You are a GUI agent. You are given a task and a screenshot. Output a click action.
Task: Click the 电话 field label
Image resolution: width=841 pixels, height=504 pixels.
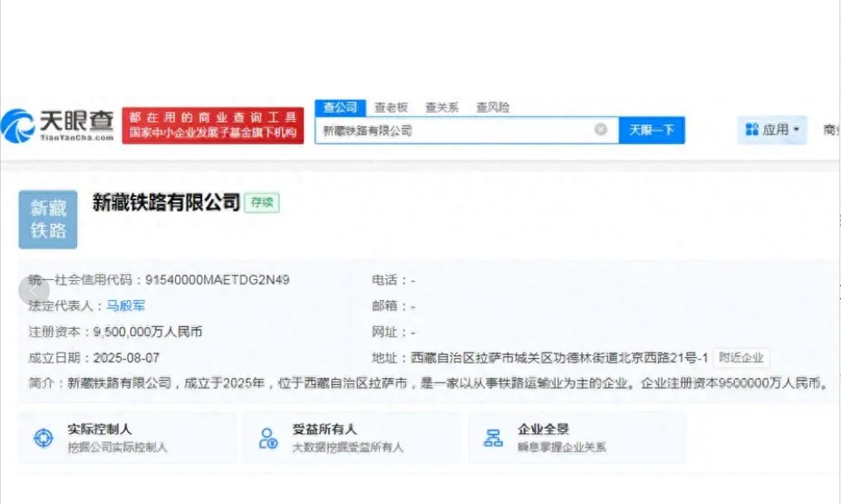click(x=384, y=280)
